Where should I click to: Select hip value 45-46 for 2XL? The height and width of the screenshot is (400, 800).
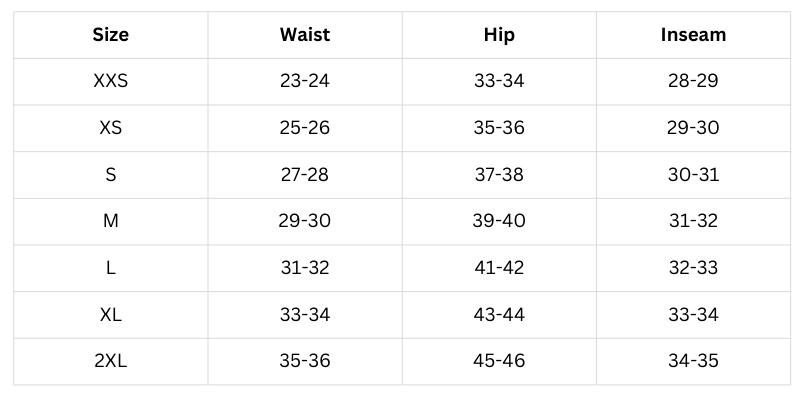[499, 360]
